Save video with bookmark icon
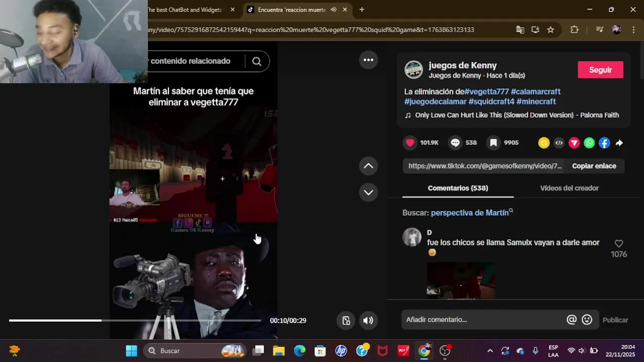644x362 pixels. click(494, 143)
